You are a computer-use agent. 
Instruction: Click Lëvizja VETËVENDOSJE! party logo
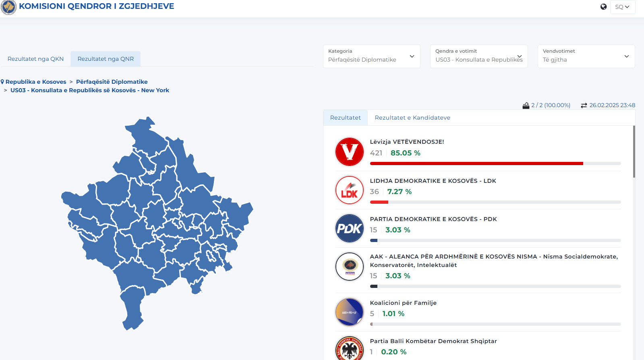[350, 152]
